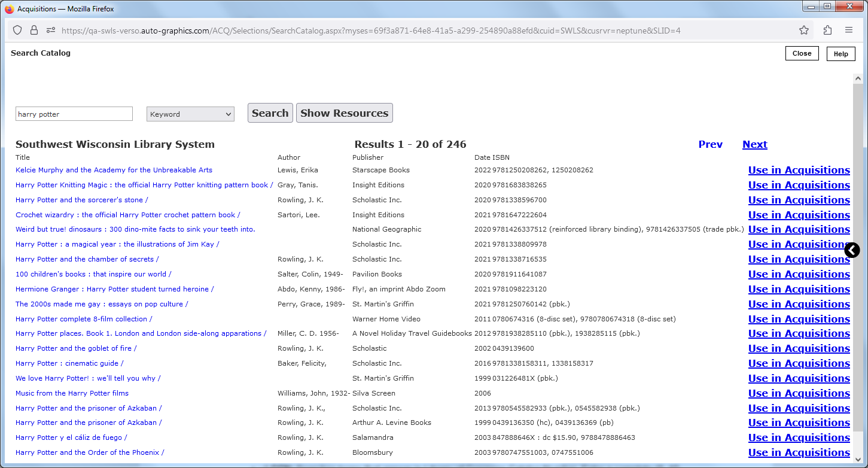
Task: Open Weird but true! dinosaurs title
Action: pyautogui.click(x=135, y=229)
